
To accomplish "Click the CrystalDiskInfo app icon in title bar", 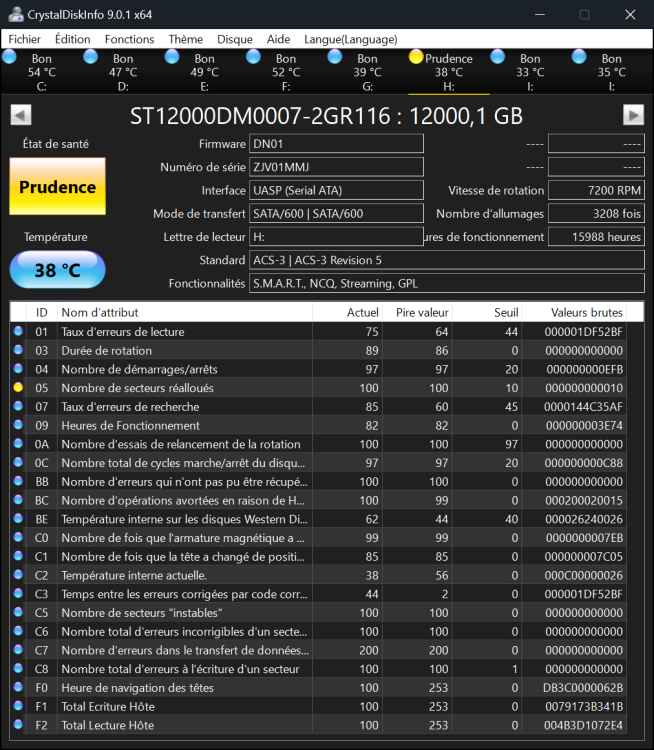I will click(x=14, y=14).
